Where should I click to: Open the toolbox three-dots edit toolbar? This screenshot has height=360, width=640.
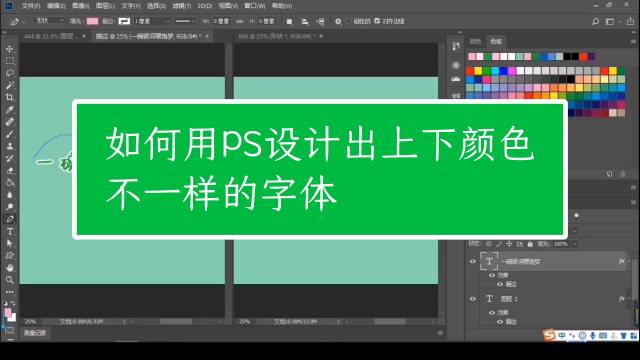(10, 292)
